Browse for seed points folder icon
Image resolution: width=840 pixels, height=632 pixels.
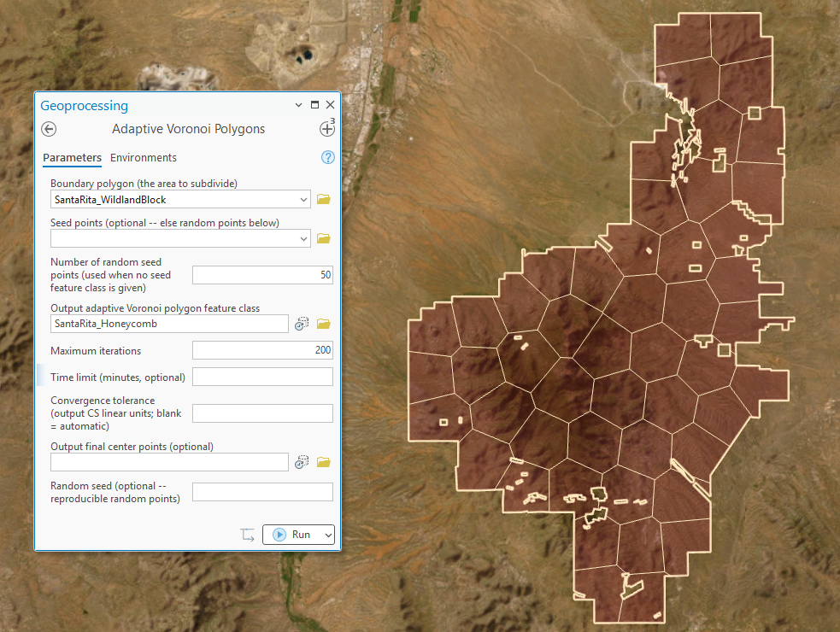(324, 238)
